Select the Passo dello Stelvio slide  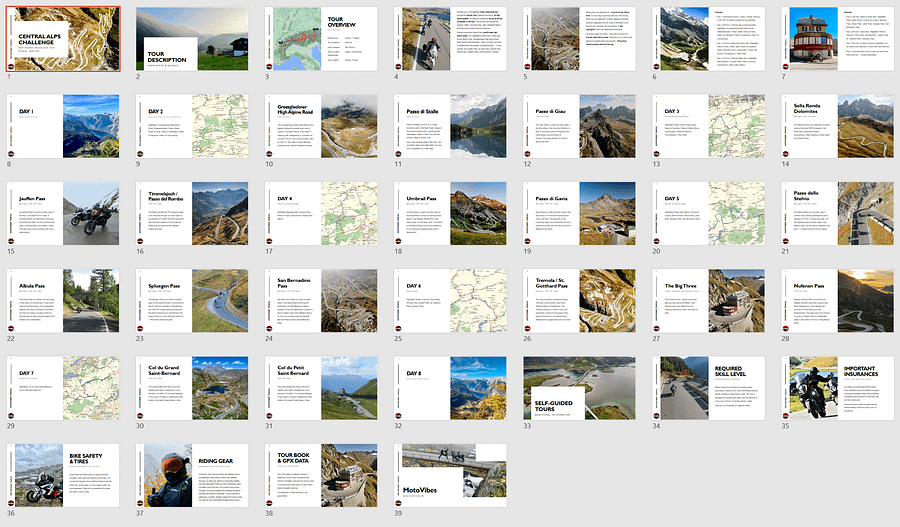[838, 214]
